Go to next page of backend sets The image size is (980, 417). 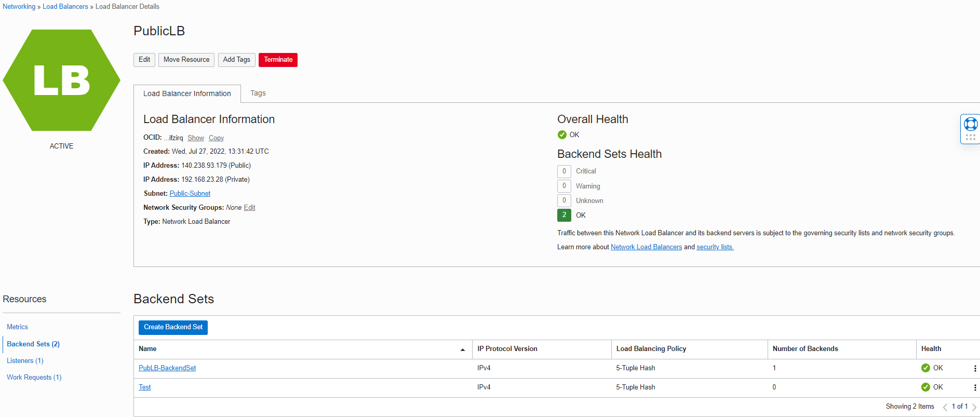(x=974, y=407)
